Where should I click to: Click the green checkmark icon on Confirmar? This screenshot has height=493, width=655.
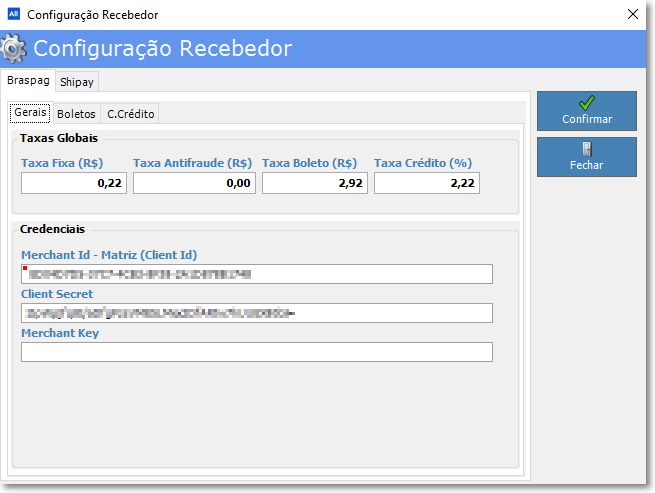(x=586, y=102)
